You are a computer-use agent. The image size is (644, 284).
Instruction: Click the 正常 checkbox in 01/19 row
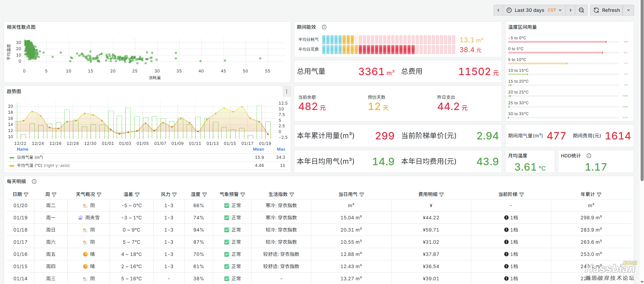pyautogui.click(x=227, y=218)
